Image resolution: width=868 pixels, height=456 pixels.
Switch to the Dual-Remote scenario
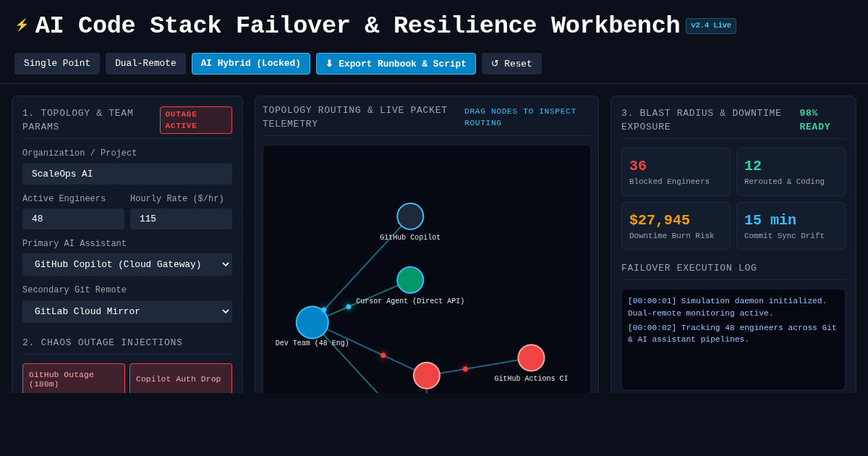[x=145, y=64]
